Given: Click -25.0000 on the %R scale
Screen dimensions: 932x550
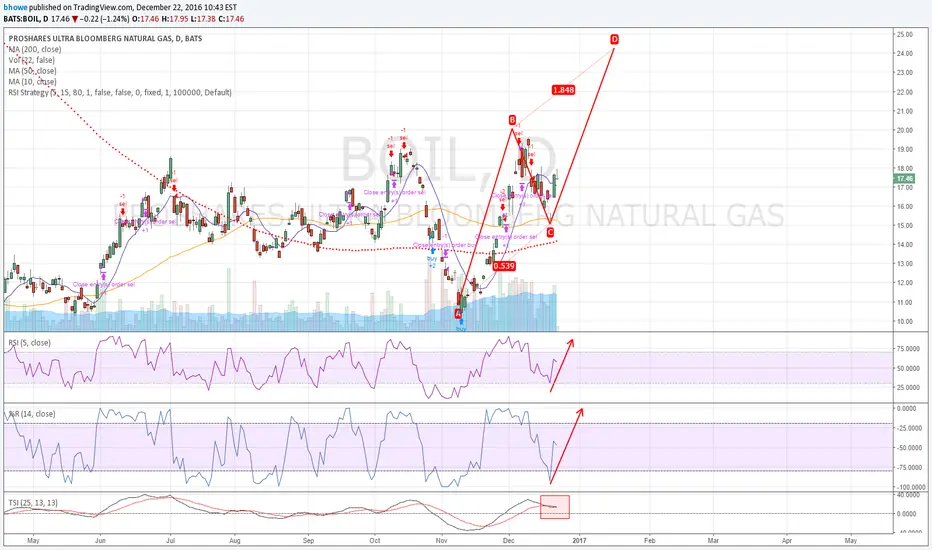Looking at the screenshot, I should (x=911, y=428).
